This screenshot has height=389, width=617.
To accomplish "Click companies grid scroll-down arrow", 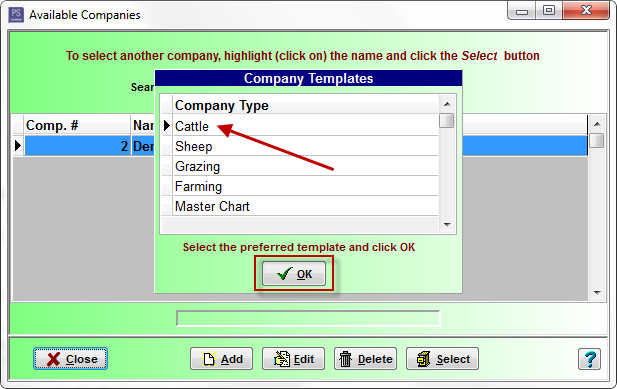I will click(x=597, y=293).
